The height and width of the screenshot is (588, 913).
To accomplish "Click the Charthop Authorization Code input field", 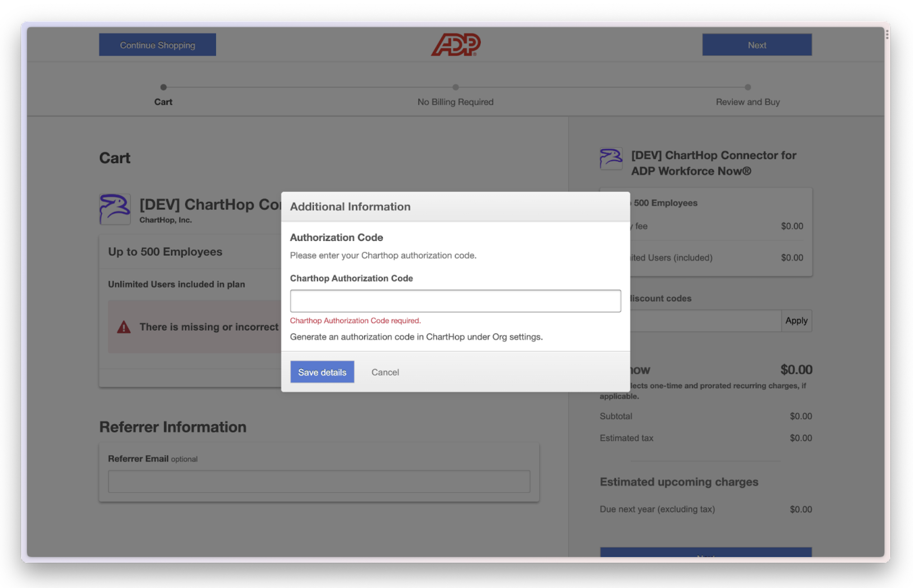I will pos(455,300).
